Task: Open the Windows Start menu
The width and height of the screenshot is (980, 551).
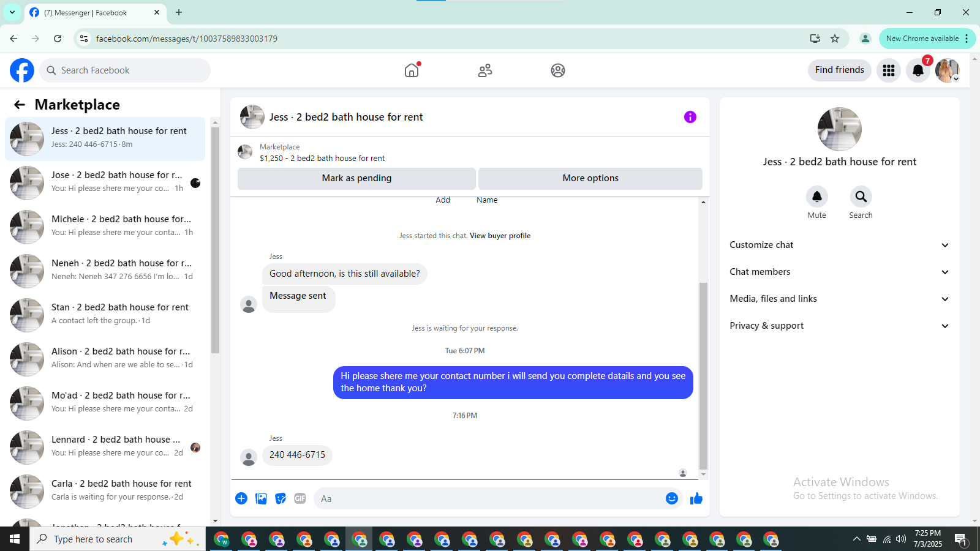Action: tap(15, 539)
